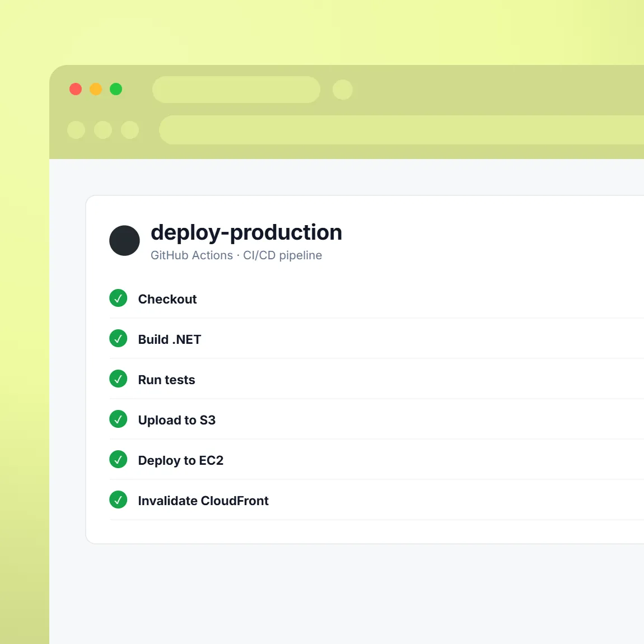Click the round new-tab button beside the tab
This screenshot has width=644, height=644.
(x=343, y=90)
